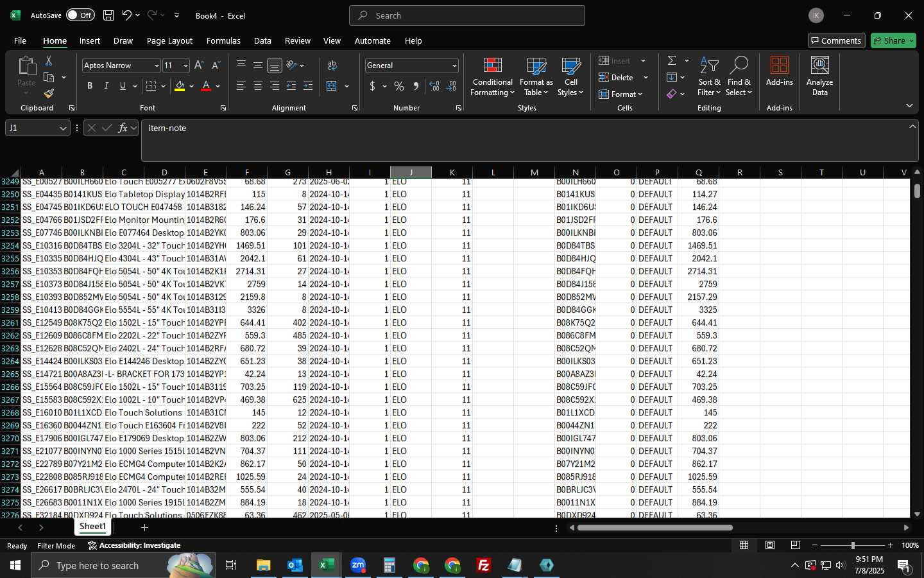Toggle Italic formatting

coord(107,86)
